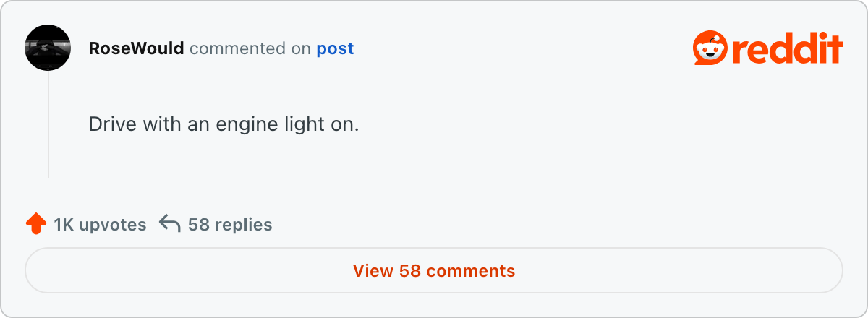Open RoseWould's profile avatar
This screenshot has width=868, height=318.
[x=48, y=48]
